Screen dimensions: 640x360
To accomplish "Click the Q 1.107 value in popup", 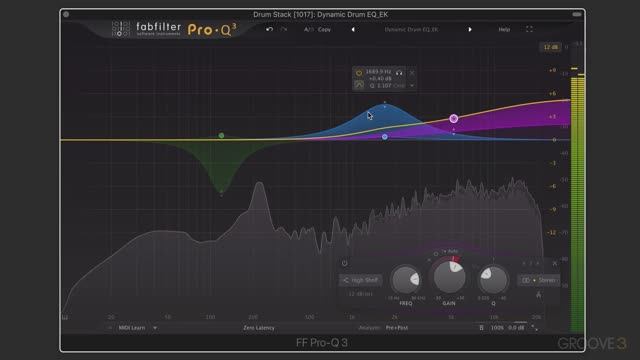I will tap(380, 86).
